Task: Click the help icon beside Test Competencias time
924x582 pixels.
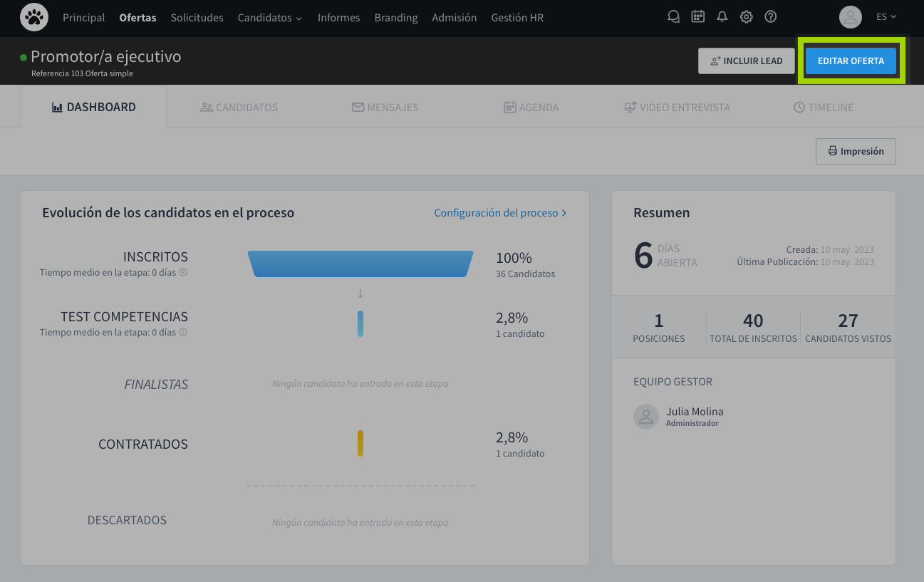Action: (183, 333)
